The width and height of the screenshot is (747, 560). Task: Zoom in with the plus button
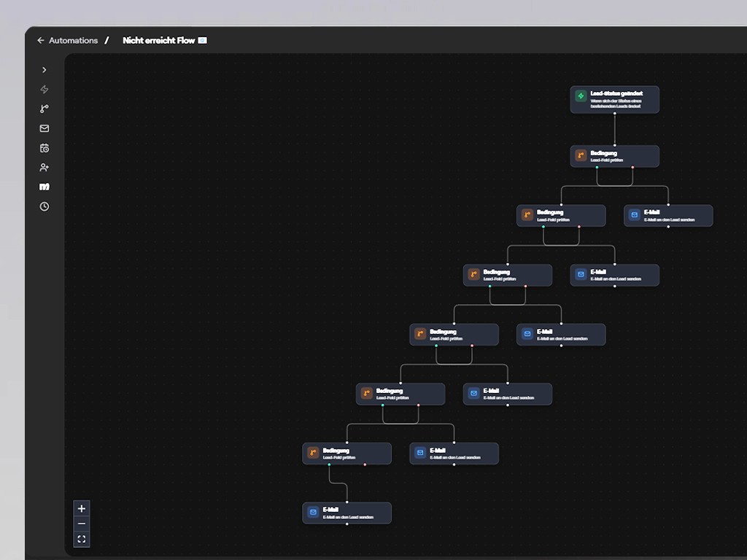coord(82,508)
